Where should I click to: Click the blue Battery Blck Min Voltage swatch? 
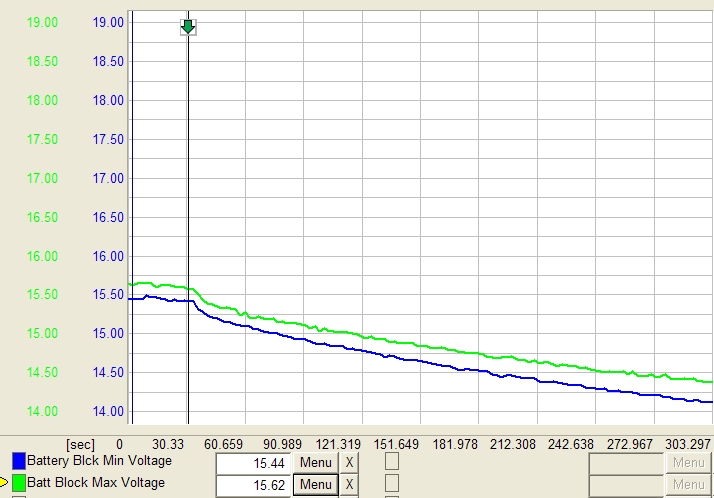[19, 461]
